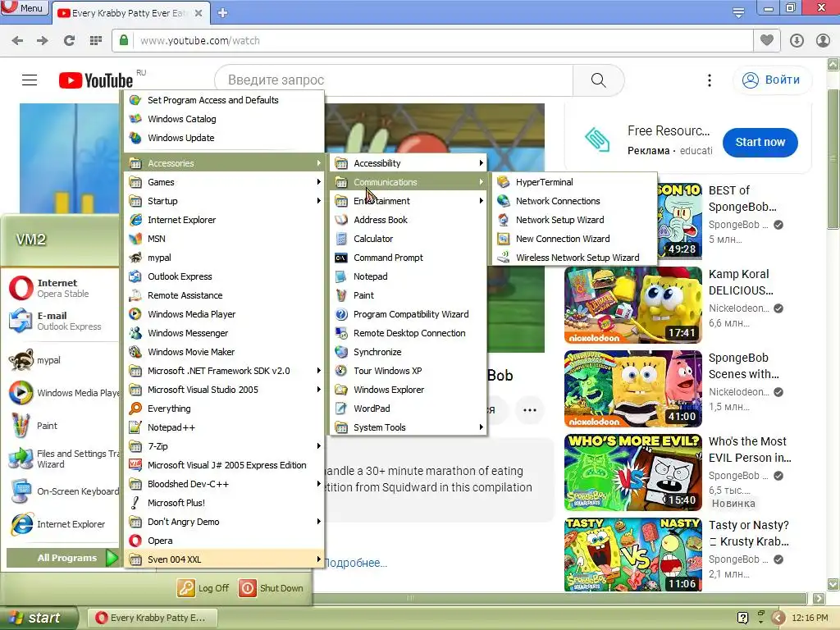Launch Windows Movie Maker
This screenshot has height=630, width=840.
[x=224, y=352]
